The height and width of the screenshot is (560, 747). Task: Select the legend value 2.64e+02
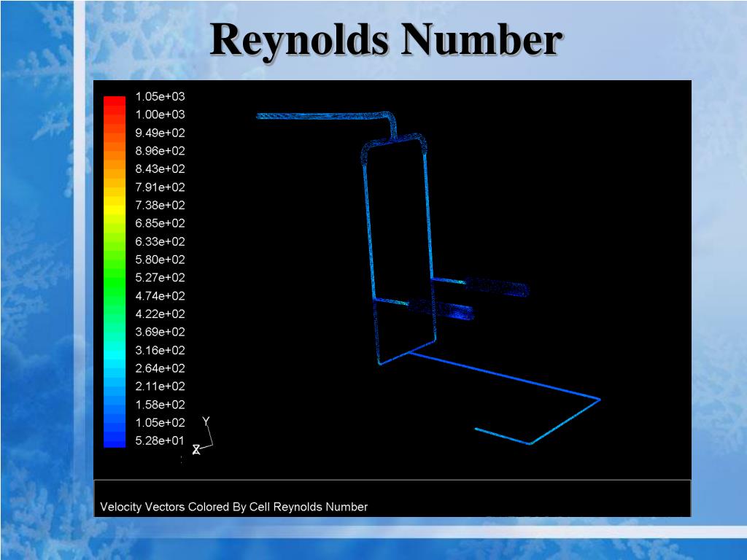pyautogui.click(x=160, y=368)
